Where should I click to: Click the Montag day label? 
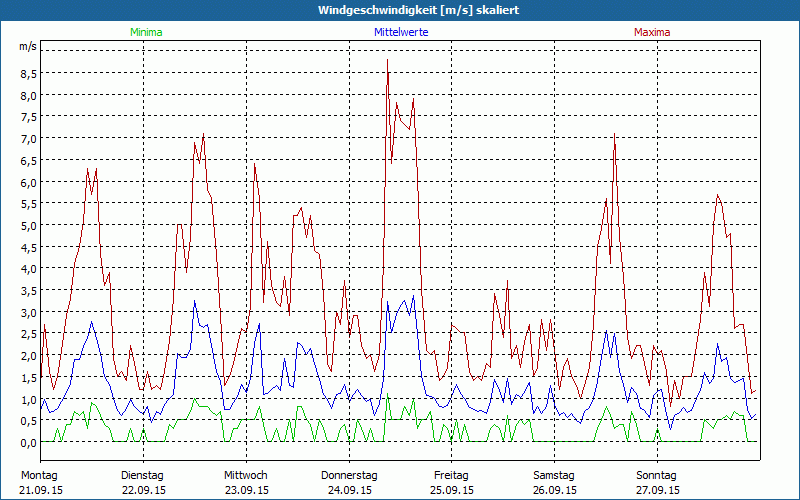tap(39, 475)
